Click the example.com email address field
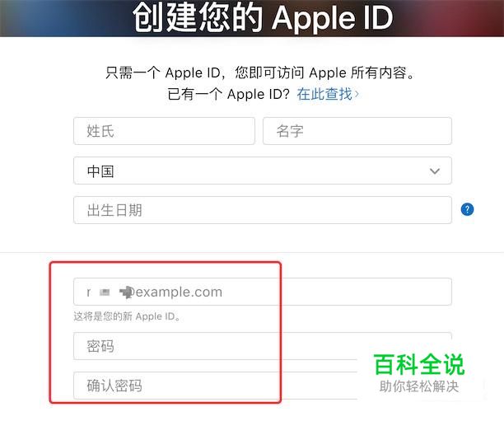 tap(263, 292)
